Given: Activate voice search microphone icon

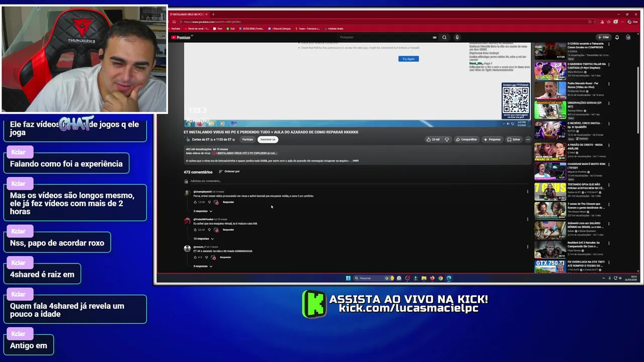Looking at the screenshot, I should click(457, 37).
